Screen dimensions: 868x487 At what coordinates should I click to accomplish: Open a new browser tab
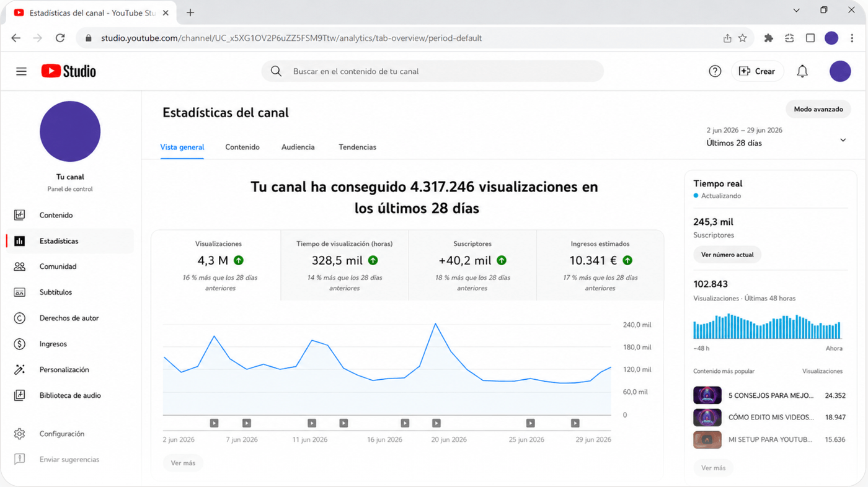click(190, 12)
